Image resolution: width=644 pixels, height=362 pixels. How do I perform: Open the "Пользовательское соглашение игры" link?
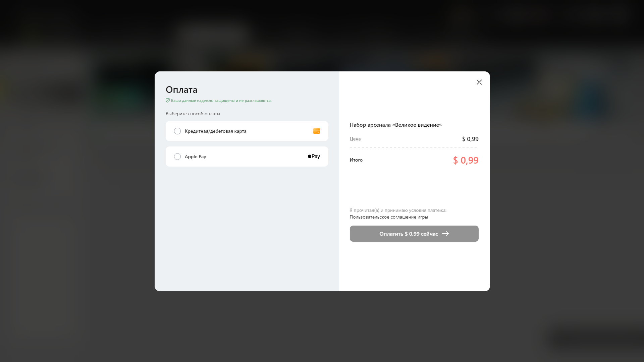pyautogui.click(x=389, y=217)
